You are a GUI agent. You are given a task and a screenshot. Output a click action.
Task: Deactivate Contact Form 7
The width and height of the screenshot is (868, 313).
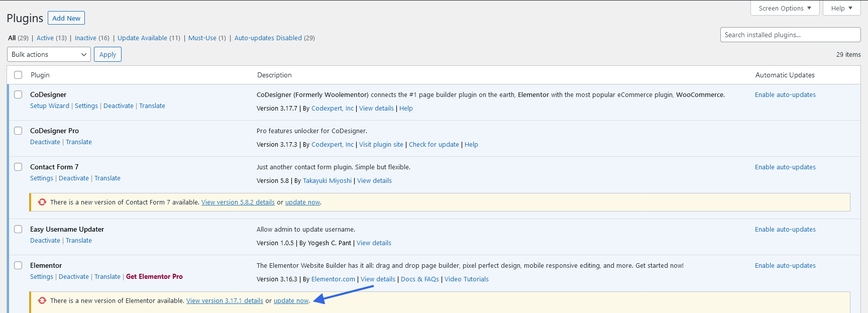pyautogui.click(x=74, y=178)
